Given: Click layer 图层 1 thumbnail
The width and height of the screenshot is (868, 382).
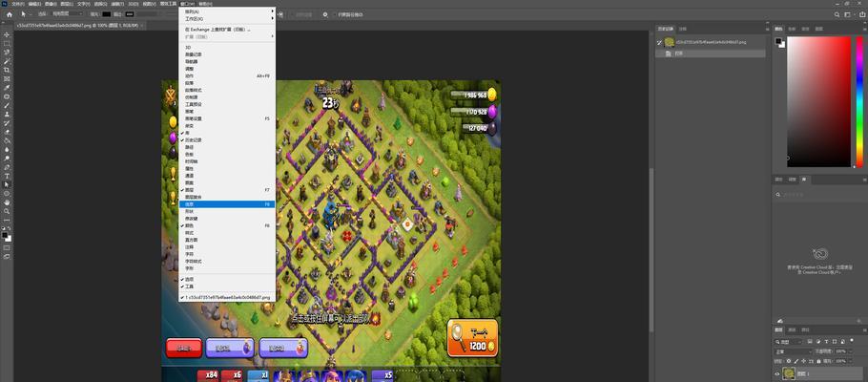Looking at the screenshot, I should (789, 374).
